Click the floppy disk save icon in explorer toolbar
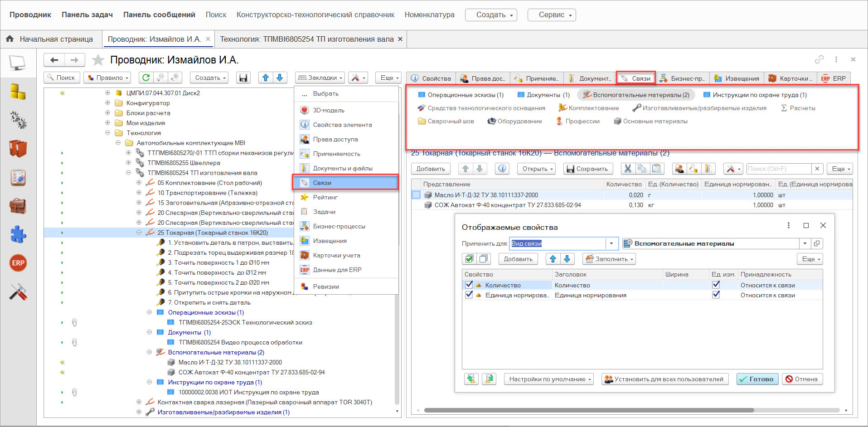Image resolution: width=868 pixels, height=427 pixels. (243, 78)
